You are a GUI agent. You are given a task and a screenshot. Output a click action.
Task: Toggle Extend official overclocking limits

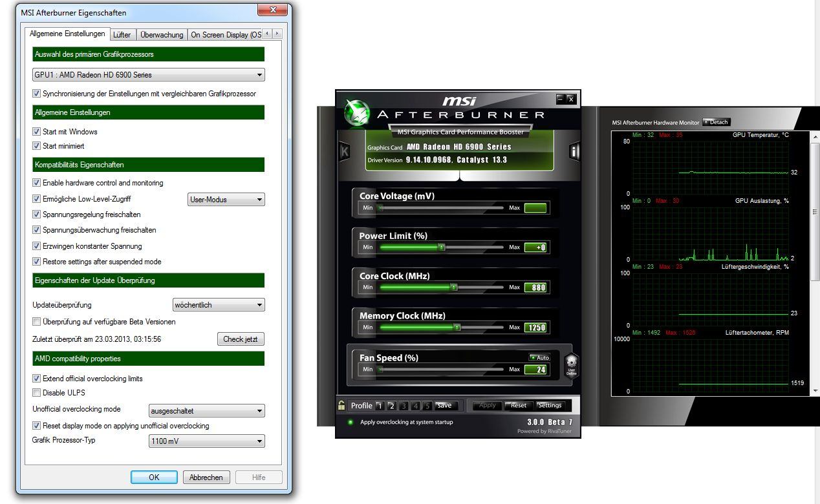[36, 379]
